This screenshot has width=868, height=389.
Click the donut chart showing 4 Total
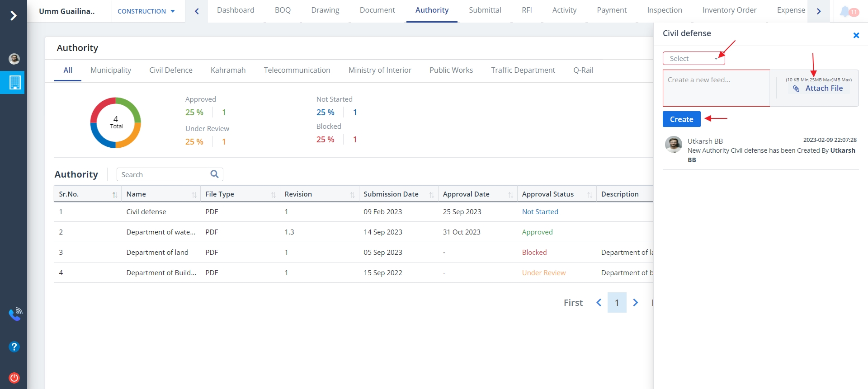[x=116, y=123]
